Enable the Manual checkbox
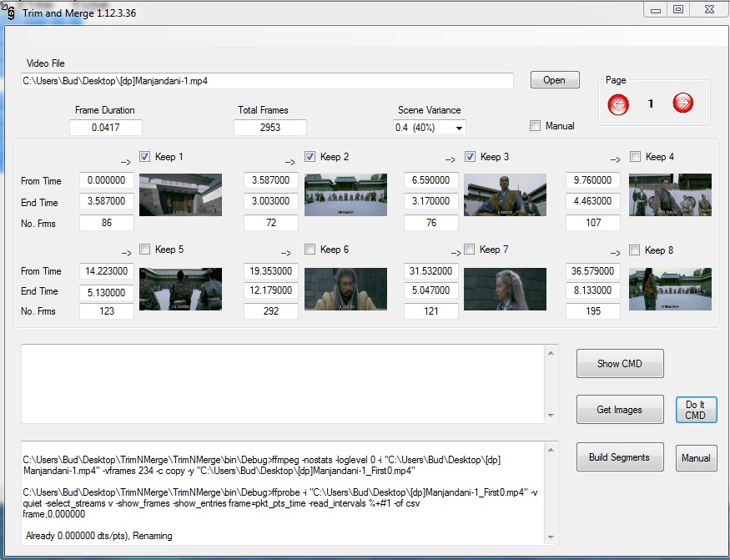The height and width of the screenshot is (560, 730). 535,126
